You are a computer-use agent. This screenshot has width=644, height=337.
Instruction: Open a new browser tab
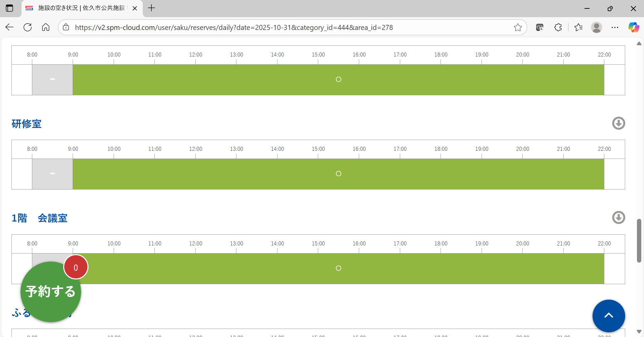(151, 8)
